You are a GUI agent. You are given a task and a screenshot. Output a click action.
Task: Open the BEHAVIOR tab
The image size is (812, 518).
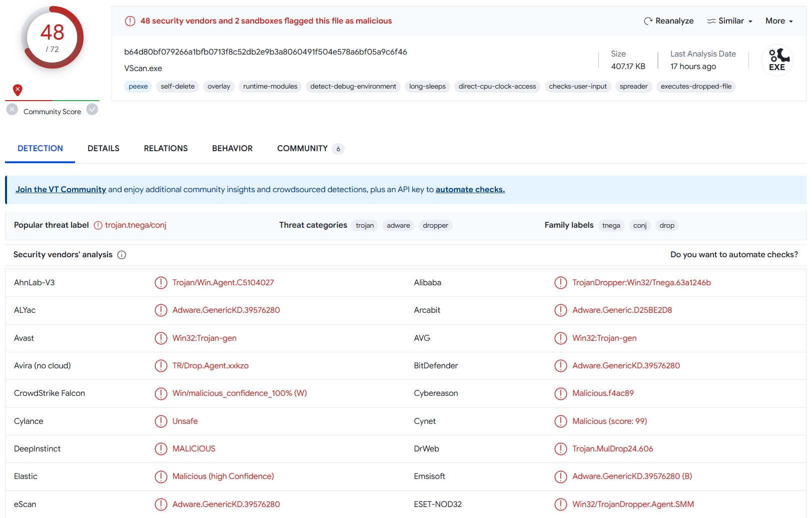click(232, 149)
